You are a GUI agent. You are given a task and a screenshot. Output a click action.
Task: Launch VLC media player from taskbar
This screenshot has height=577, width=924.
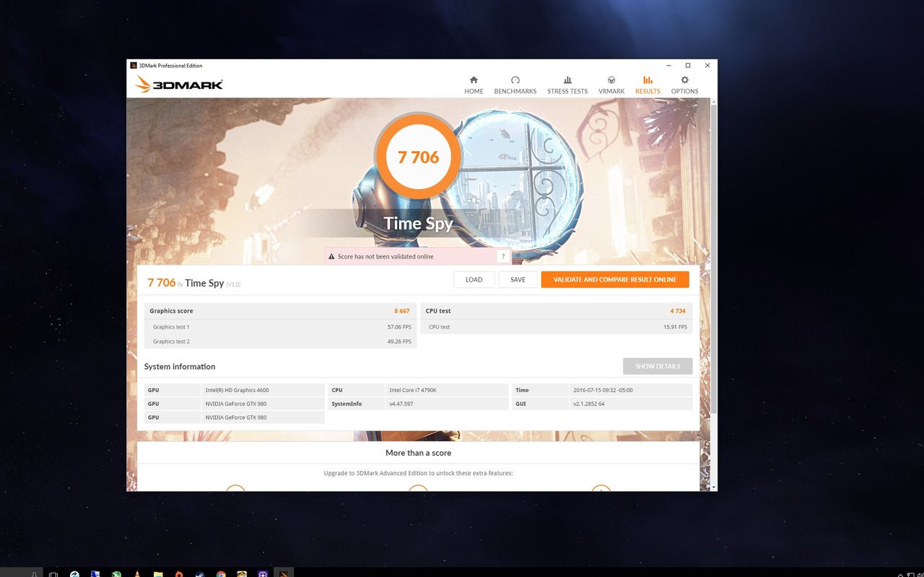[137, 574]
